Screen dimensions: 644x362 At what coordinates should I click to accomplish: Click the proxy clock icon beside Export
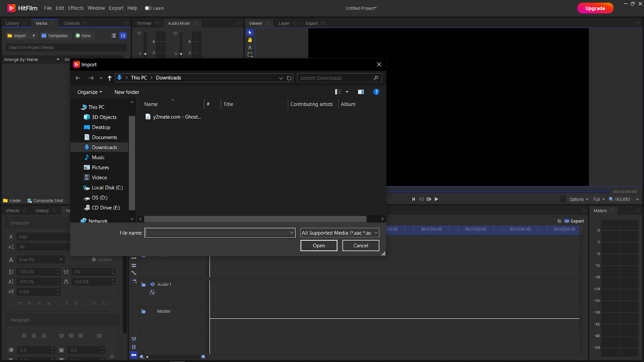click(559, 221)
